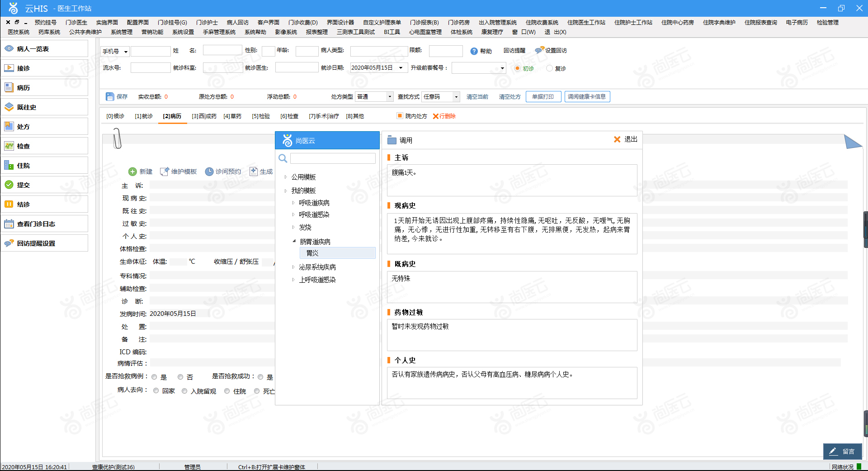
Task: Select 是 for 是否抢救病例
Action: [155, 377]
